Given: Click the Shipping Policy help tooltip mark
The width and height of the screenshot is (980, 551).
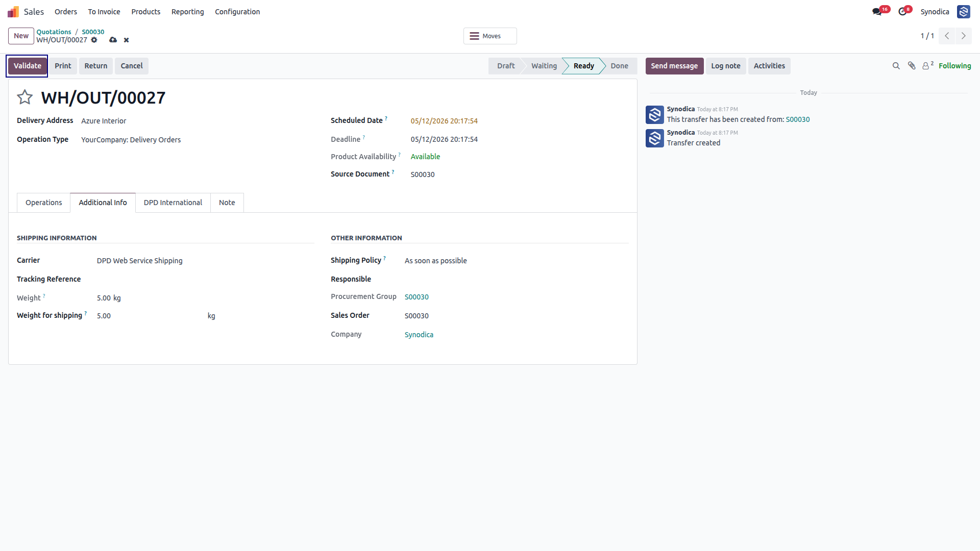Looking at the screenshot, I should 384,258.
